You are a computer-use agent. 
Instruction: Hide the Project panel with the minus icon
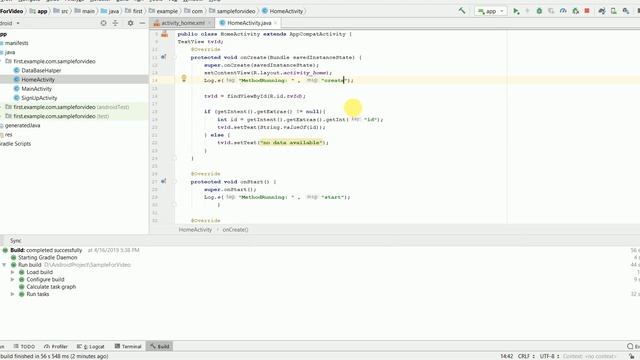(x=142, y=23)
